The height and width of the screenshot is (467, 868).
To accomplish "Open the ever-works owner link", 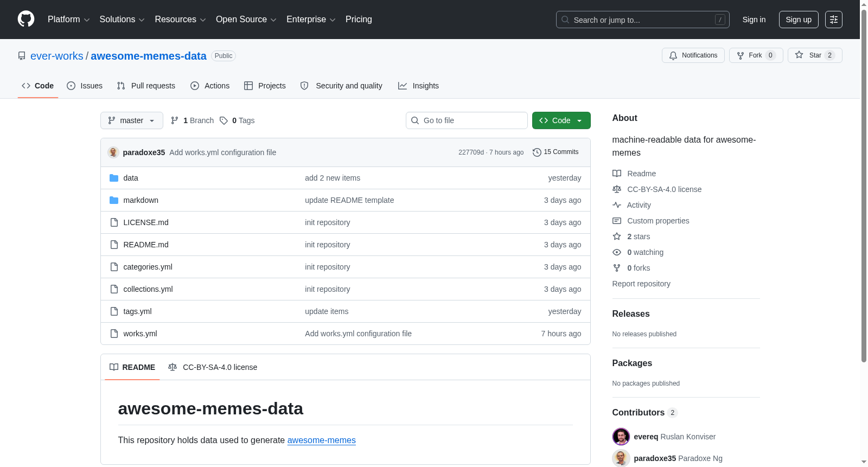I will click(x=57, y=56).
